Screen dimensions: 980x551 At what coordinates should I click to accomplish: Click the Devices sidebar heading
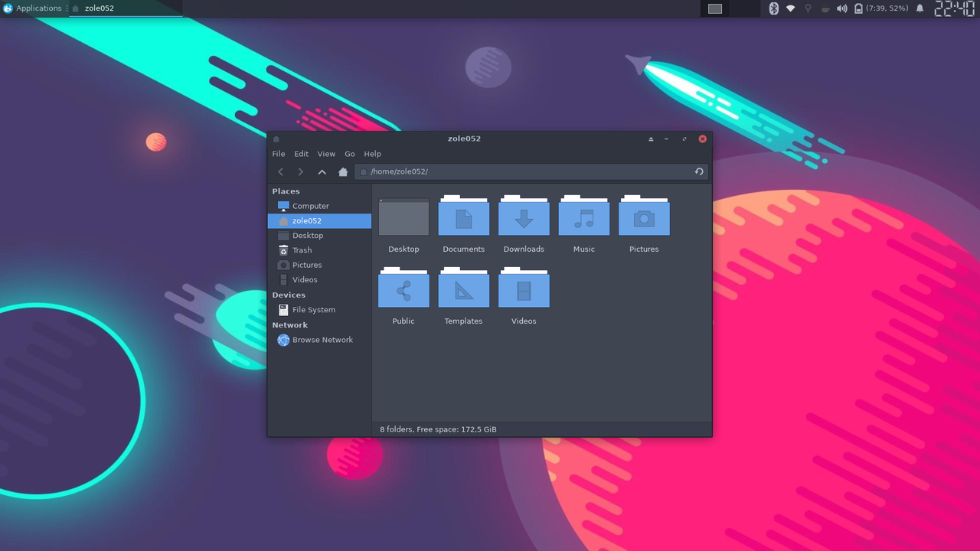[x=289, y=295]
